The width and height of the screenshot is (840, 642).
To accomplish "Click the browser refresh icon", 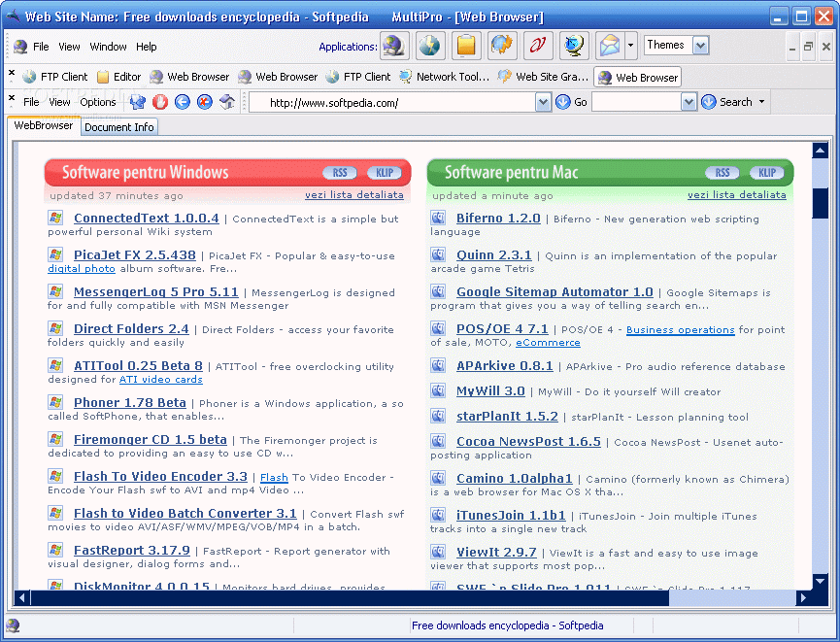I will click(x=138, y=102).
